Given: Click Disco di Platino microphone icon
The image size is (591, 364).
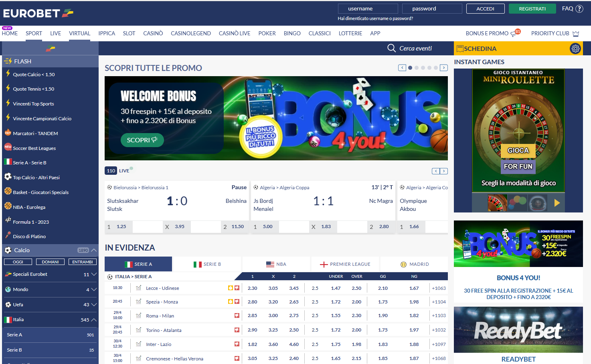Looking at the screenshot, I should [x=8, y=235].
